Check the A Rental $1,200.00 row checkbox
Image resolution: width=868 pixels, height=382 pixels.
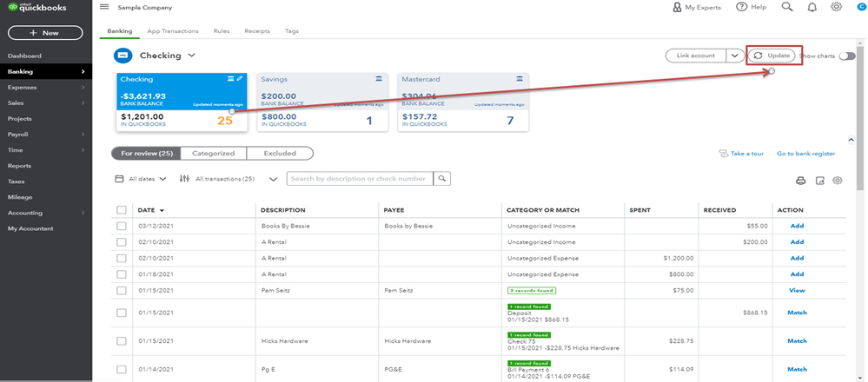[x=122, y=258]
